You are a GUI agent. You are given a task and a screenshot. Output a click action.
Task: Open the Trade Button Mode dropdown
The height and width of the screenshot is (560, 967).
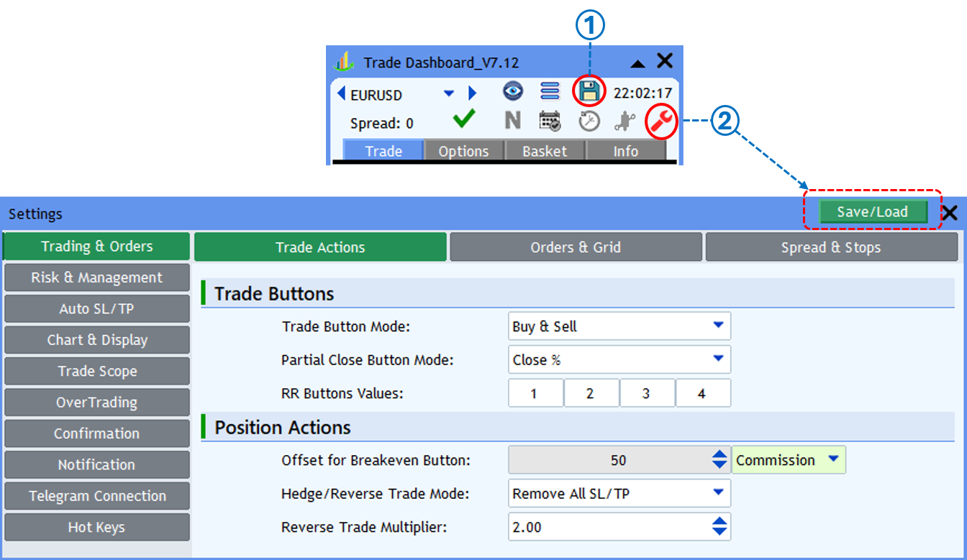click(619, 326)
